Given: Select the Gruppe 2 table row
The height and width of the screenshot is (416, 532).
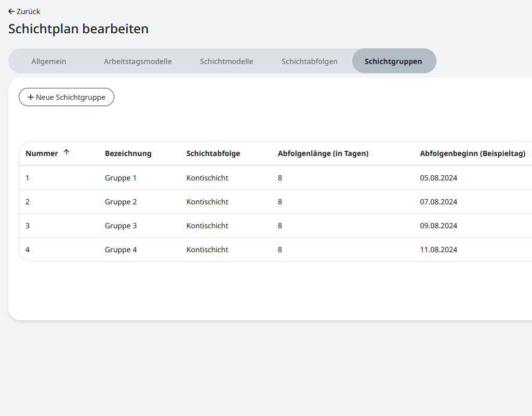Looking at the screenshot, I should [x=121, y=202].
